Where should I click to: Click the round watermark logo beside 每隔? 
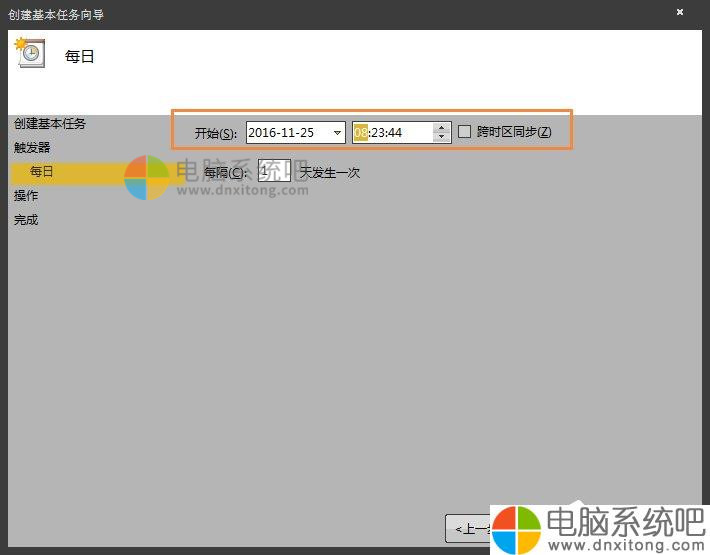(x=147, y=177)
